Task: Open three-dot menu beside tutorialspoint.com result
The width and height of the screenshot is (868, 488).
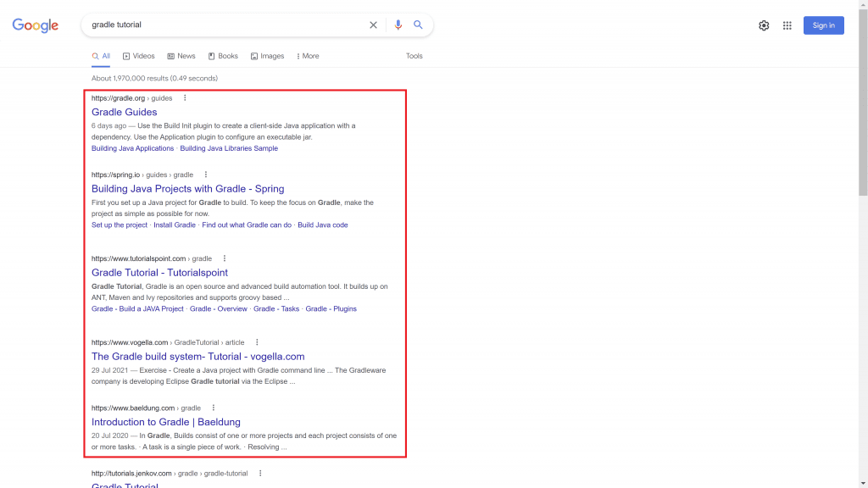Action: coord(225,258)
